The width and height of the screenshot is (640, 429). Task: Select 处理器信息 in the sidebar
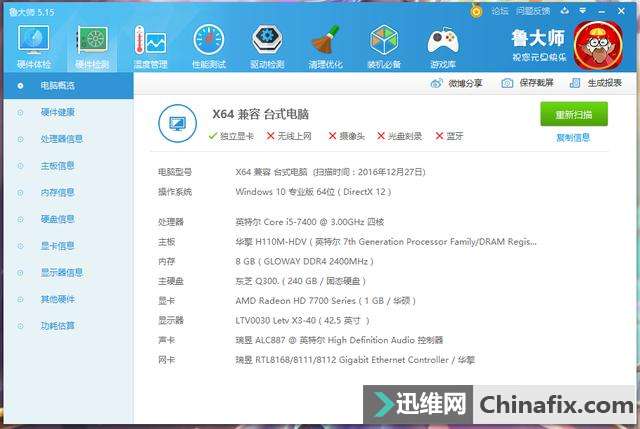pyautogui.click(x=61, y=139)
